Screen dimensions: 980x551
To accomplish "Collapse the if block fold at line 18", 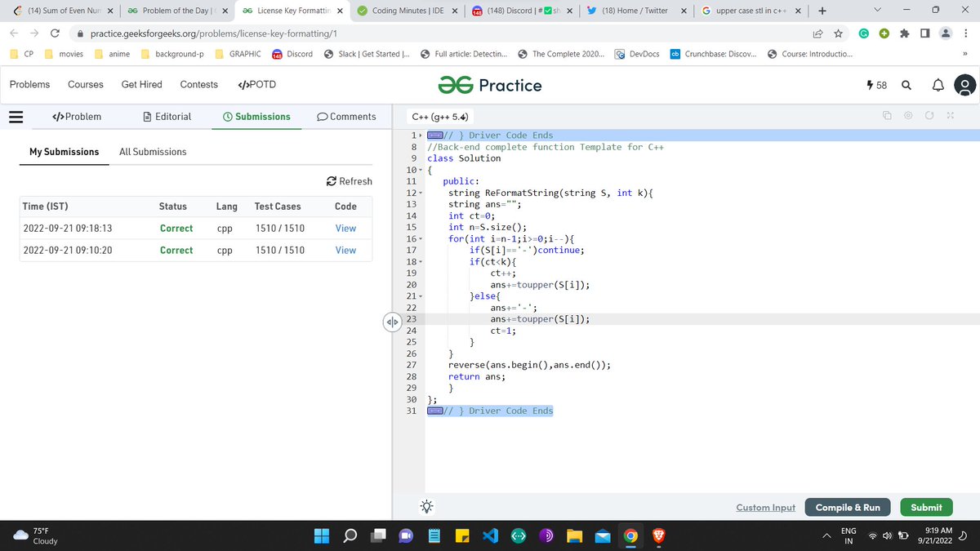I will coord(420,261).
